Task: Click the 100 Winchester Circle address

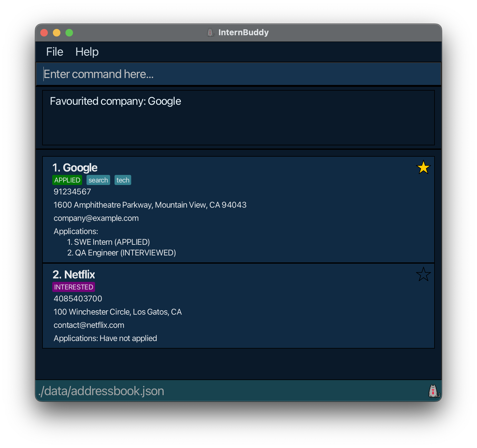Action: pos(118,312)
